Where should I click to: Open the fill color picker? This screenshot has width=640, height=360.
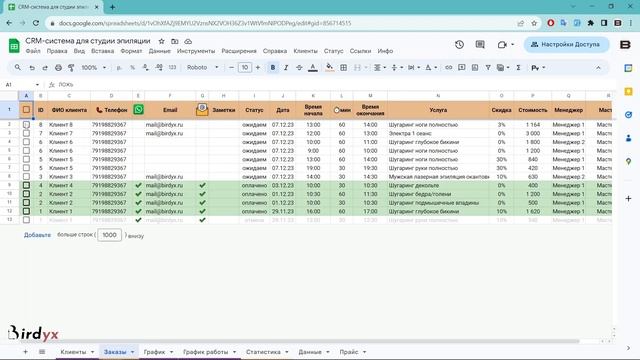pos(329,68)
